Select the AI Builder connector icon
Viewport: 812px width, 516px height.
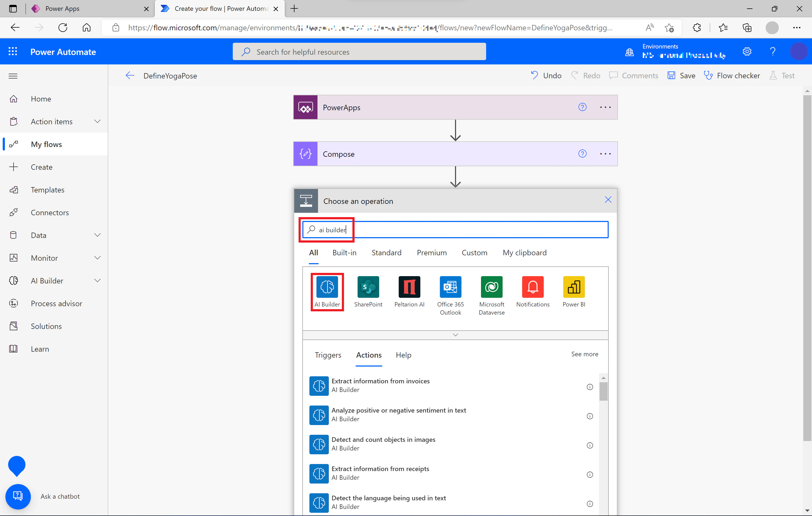(x=327, y=287)
